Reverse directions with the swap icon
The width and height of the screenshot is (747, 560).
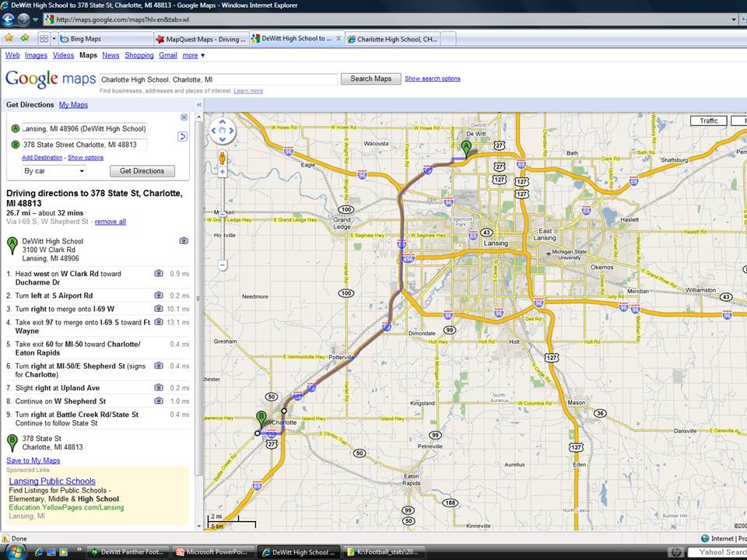point(182,137)
